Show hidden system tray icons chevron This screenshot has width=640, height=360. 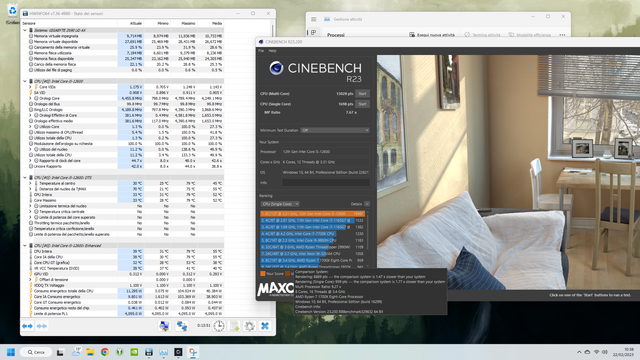[x=579, y=352]
